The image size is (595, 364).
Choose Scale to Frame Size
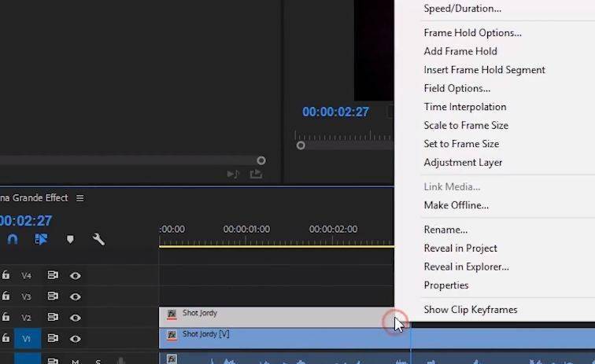(x=466, y=126)
